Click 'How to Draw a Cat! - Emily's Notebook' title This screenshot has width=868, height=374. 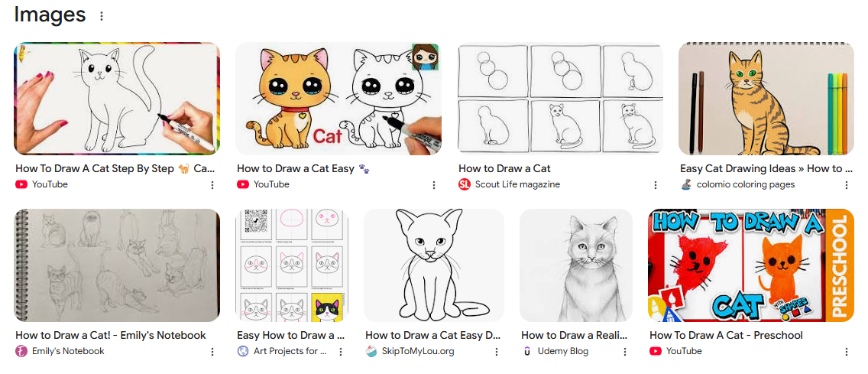[x=111, y=335]
